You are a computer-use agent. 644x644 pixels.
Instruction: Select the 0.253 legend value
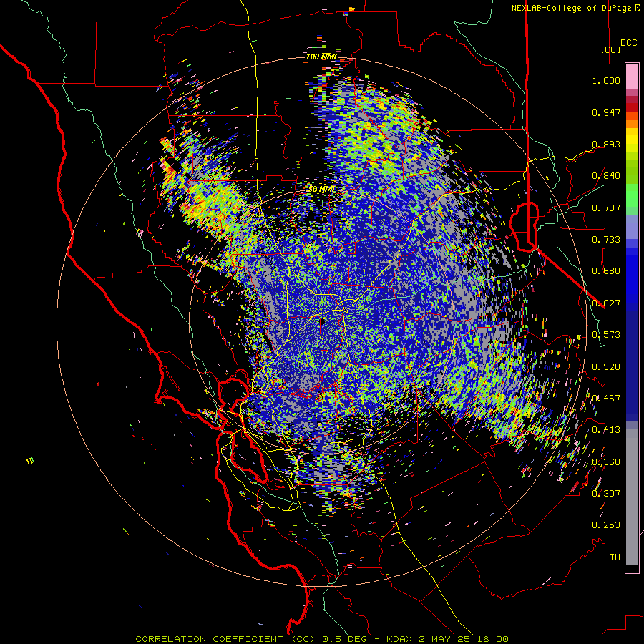click(x=606, y=525)
